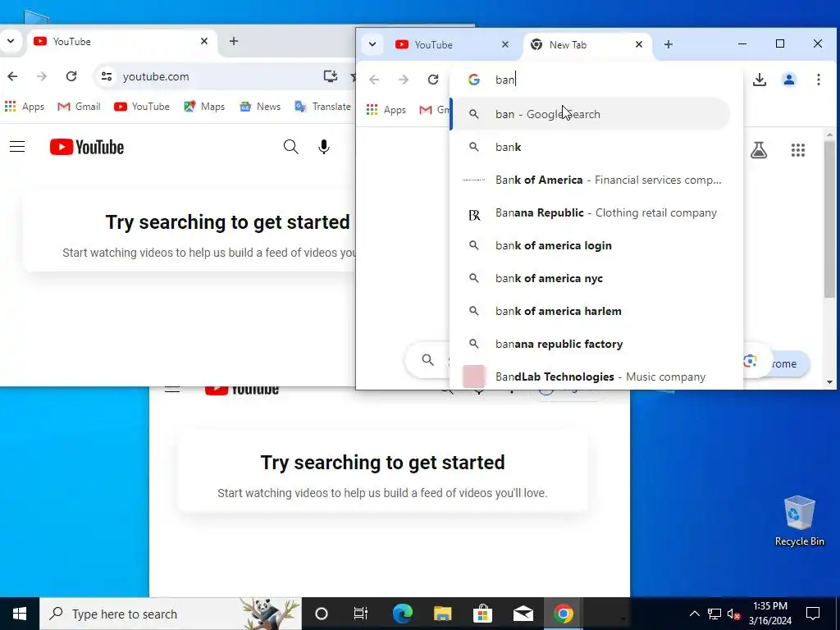Viewport: 840px width, 630px height.
Task: Close the New Tab tab
Action: tap(638, 44)
